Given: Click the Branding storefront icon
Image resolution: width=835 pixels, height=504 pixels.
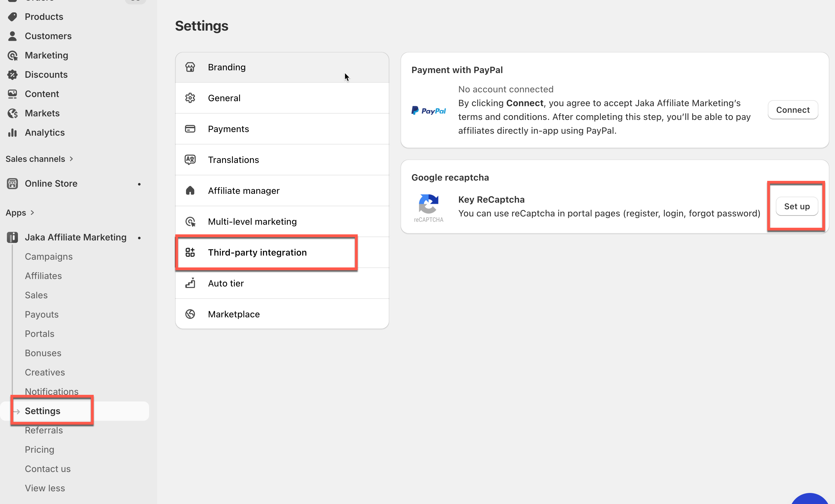Looking at the screenshot, I should pyautogui.click(x=190, y=67).
